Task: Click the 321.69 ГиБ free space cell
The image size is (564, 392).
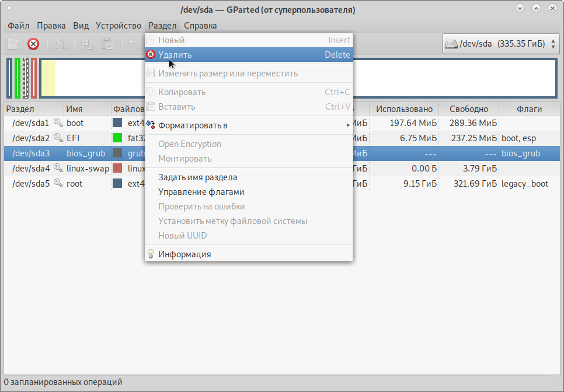Action: pos(475,184)
